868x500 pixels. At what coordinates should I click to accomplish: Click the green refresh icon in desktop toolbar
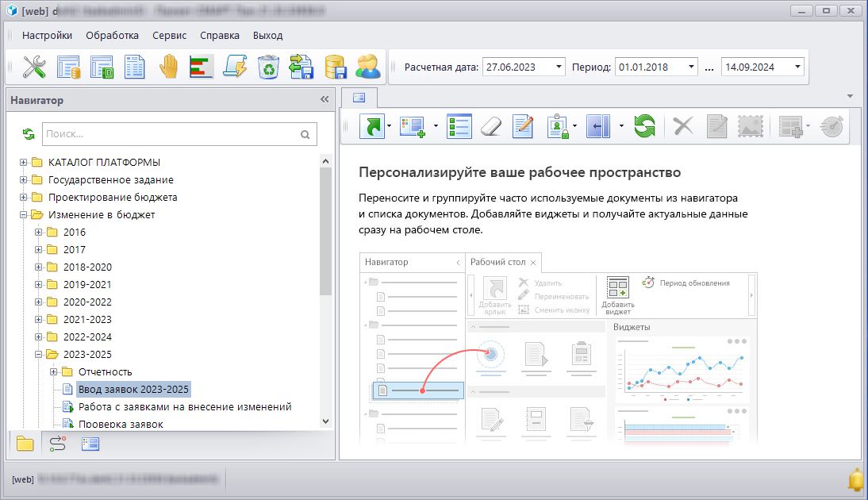point(644,126)
